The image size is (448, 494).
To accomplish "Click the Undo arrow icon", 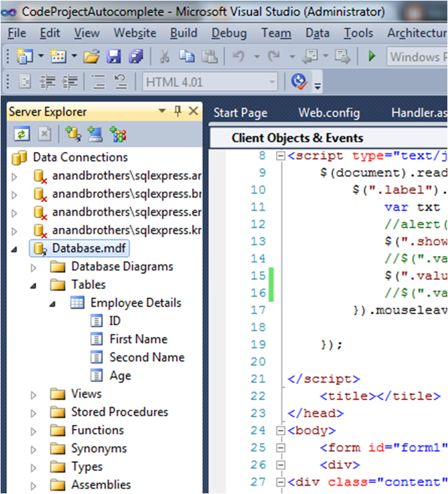I will tap(239, 57).
